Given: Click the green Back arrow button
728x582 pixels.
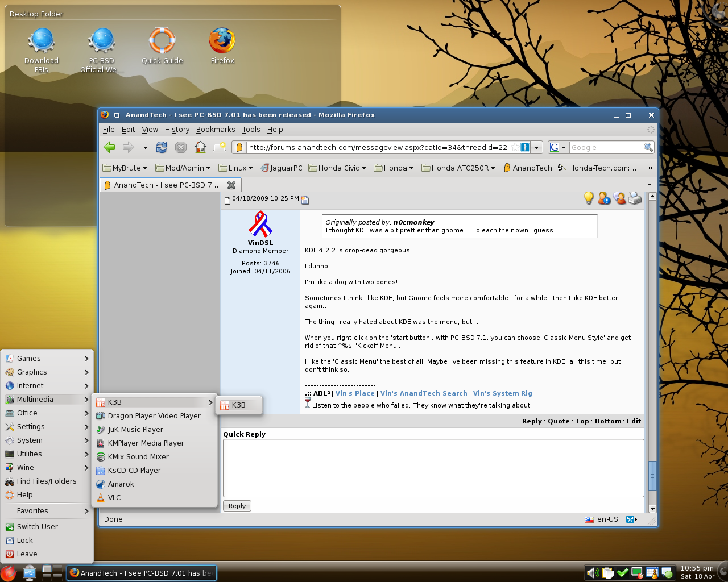Looking at the screenshot, I should click(x=109, y=147).
